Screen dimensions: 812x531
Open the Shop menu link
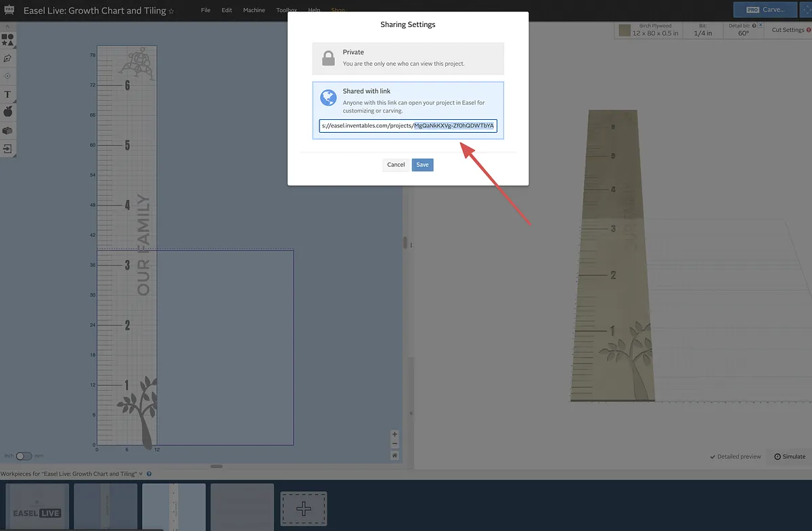pos(338,11)
